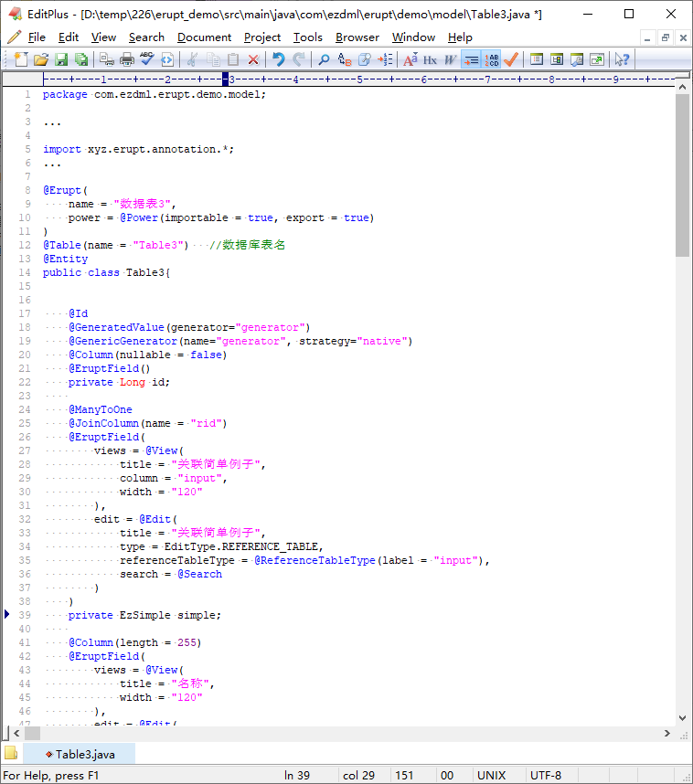This screenshot has height=784, width=693.
Task: Click the orange check mark icon
Action: coord(511,59)
